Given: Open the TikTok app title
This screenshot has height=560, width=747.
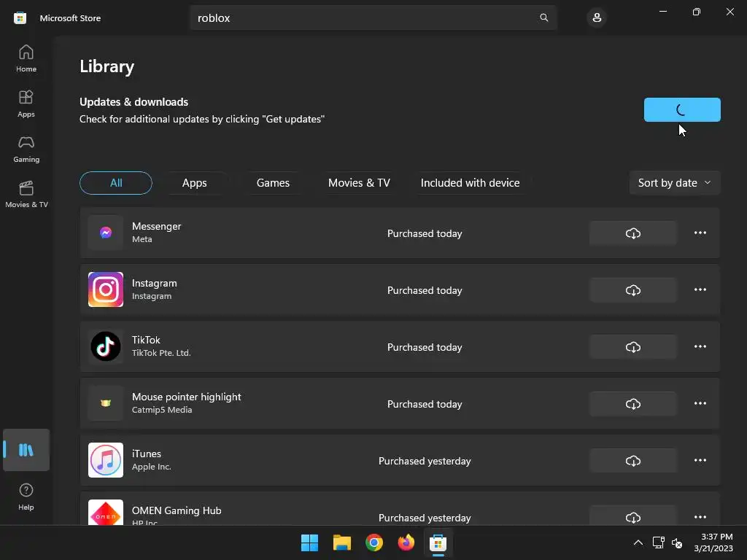Looking at the screenshot, I should coord(146,340).
